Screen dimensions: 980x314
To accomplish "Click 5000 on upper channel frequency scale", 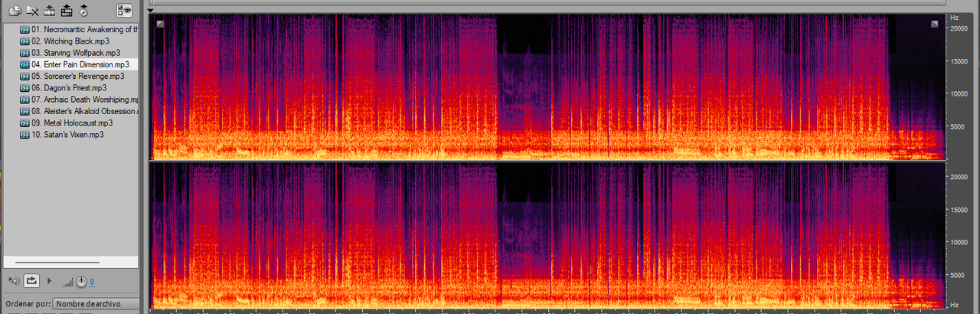I will click(x=959, y=126).
